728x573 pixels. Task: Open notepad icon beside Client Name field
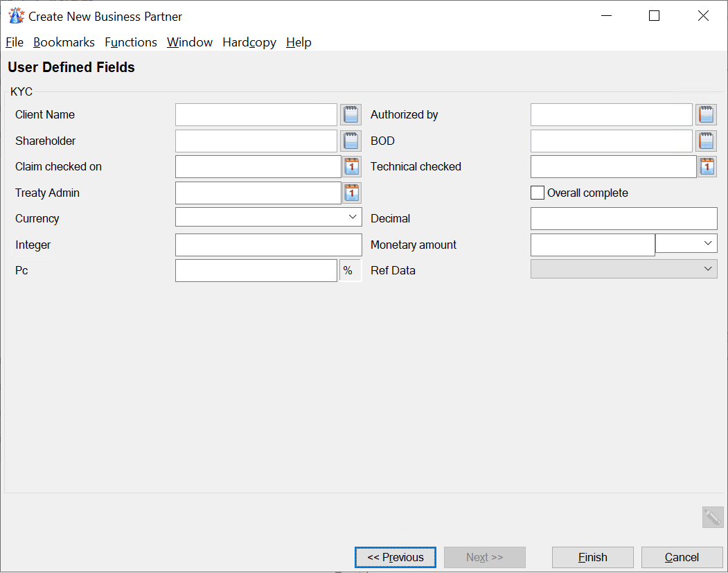351,114
